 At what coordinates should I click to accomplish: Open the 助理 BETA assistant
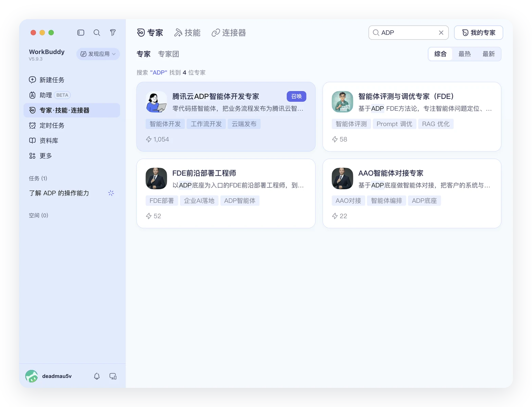click(x=72, y=95)
